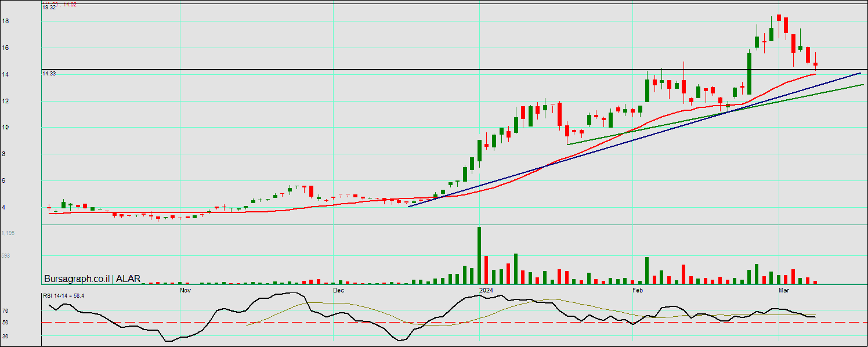Image resolution: width=868 pixels, height=347 pixels.
Task: Click the RSI axis 70 label
Action: (x=5, y=310)
